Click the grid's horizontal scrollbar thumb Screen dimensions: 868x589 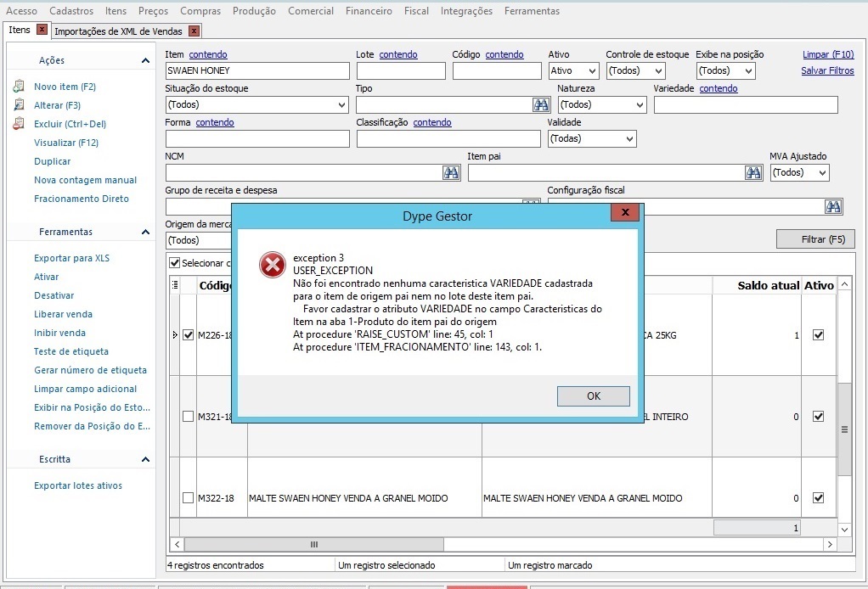314,544
